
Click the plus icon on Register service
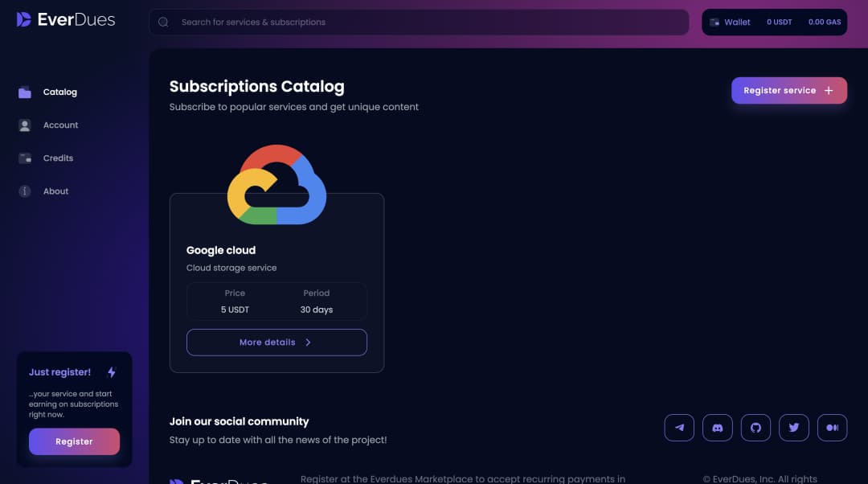click(x=829, y=90)
